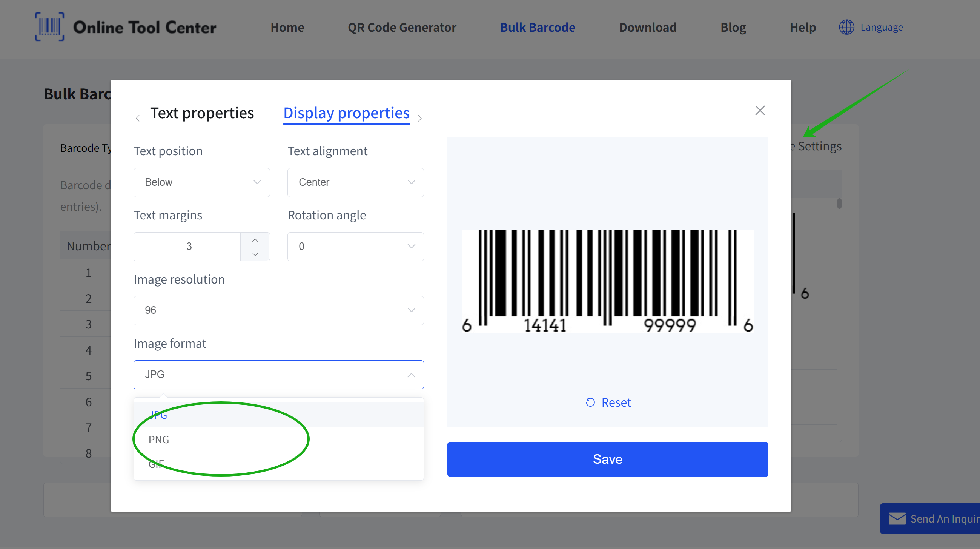The height and width of the screenshot is (549, 980).
Task: Click the Reset link below the preview
Action: (x=616, y=402)
